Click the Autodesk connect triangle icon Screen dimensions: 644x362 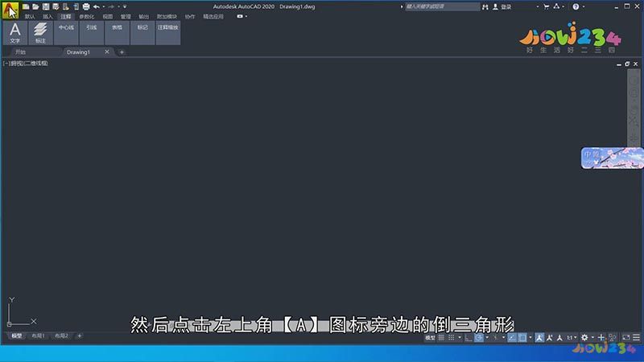556,6
